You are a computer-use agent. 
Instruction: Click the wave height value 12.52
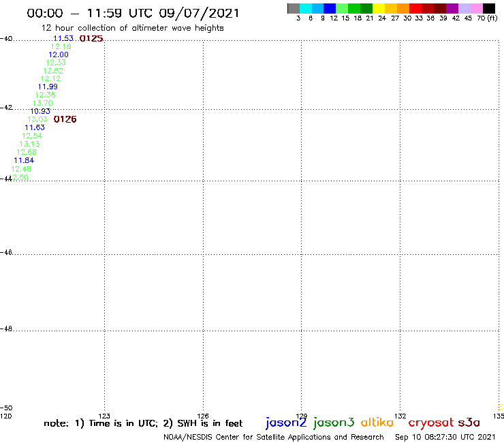point(53,71)
